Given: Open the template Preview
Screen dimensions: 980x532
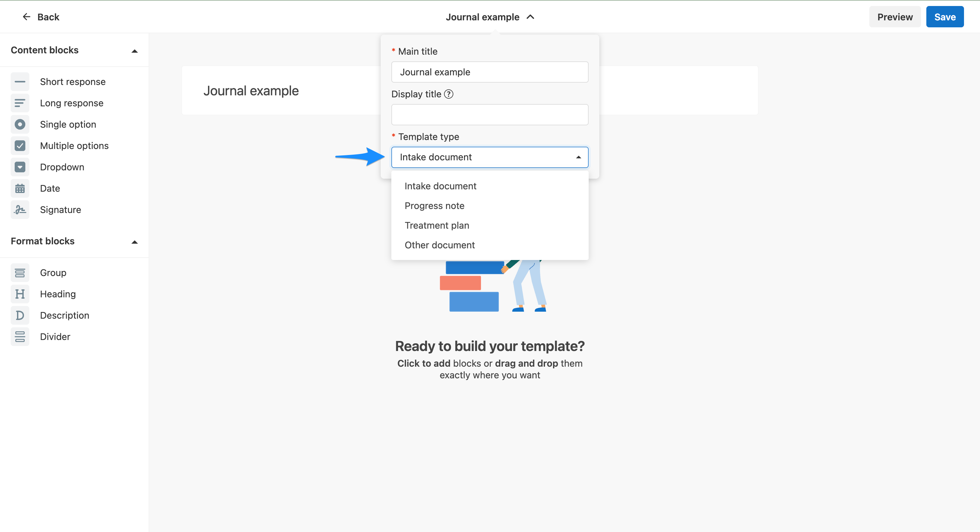Looking at the screenshot, I should click(895, 17).
